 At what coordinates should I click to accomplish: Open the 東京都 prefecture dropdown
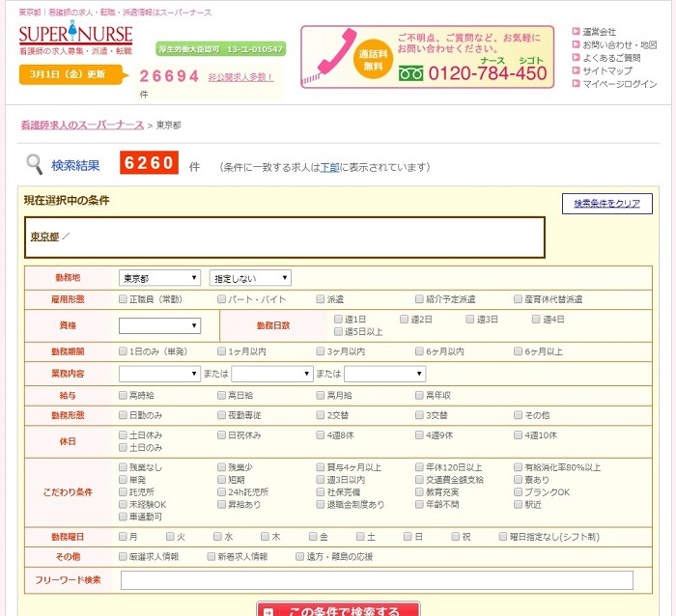tap(159, 278)
